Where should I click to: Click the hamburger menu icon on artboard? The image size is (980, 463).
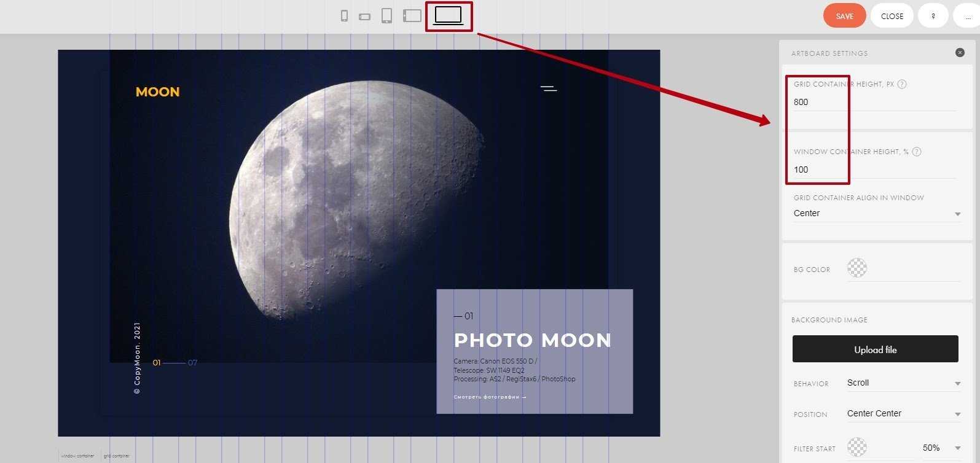[549, 89]
